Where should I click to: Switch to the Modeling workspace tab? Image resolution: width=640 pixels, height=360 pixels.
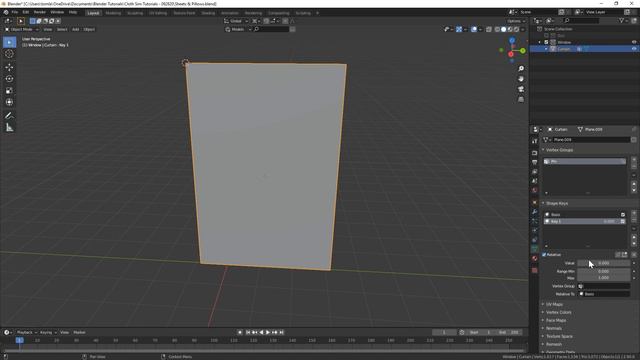113,13
